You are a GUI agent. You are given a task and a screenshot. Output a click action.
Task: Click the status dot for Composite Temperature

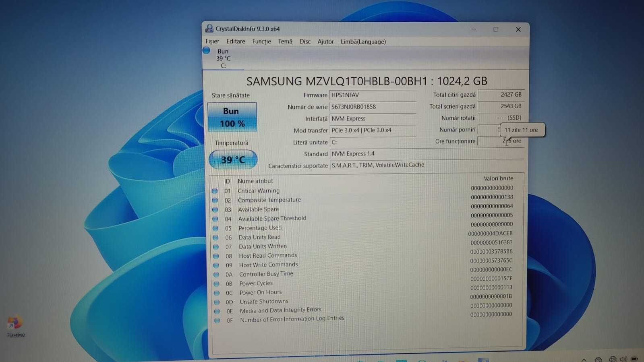[215, 200]
